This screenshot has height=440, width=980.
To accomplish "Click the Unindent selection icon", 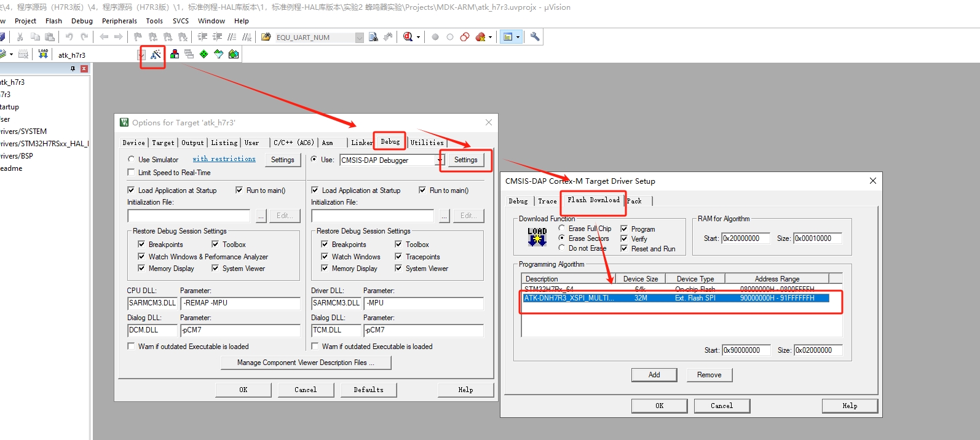I will click(x=217, y=37).
